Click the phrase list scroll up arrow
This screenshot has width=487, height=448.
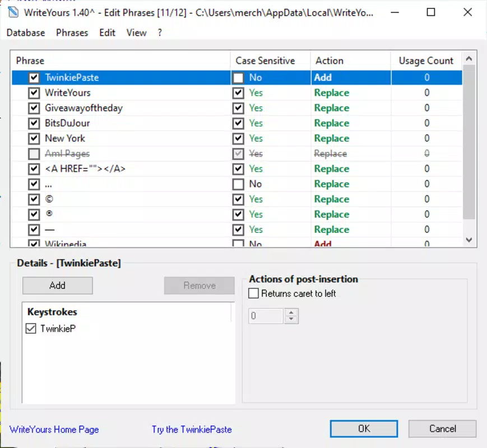coord(469,58)
